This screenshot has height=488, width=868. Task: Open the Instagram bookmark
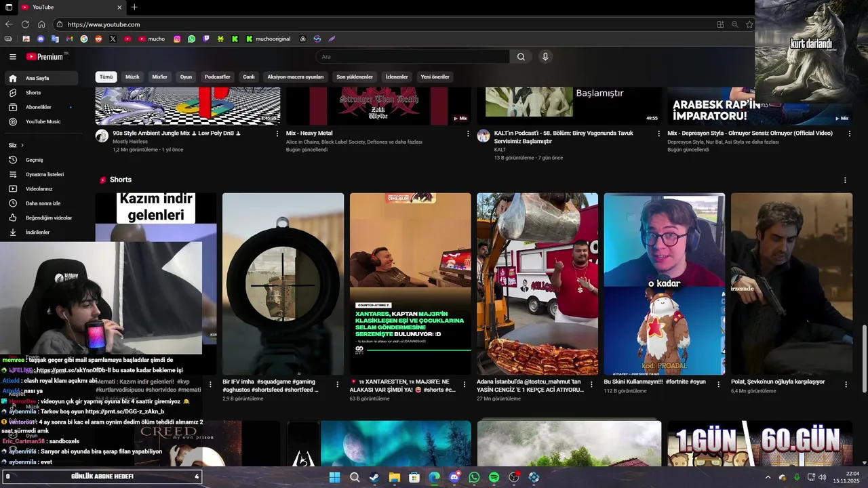(177, 39)
